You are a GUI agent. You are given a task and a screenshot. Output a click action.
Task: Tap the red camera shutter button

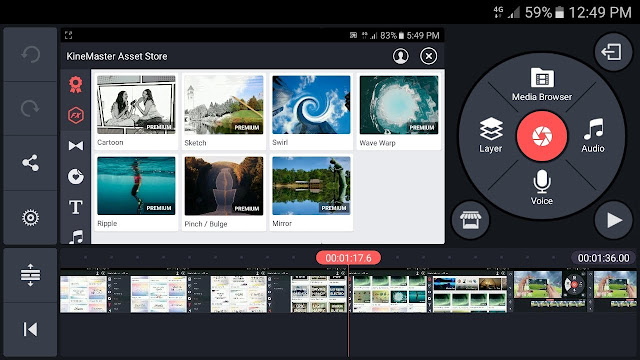pos(542,136)
